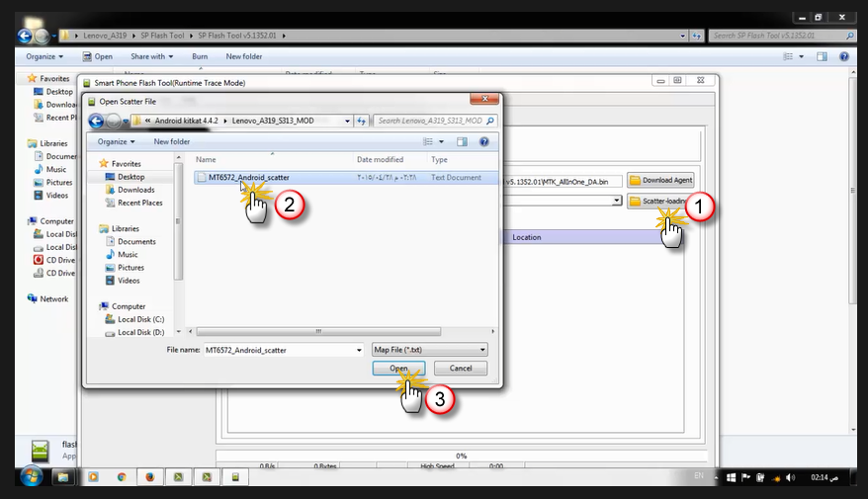This screenshot has height=499, width=868.
Task: Open Music library in the dialog sidebar
Action: [x=128, y=255]
